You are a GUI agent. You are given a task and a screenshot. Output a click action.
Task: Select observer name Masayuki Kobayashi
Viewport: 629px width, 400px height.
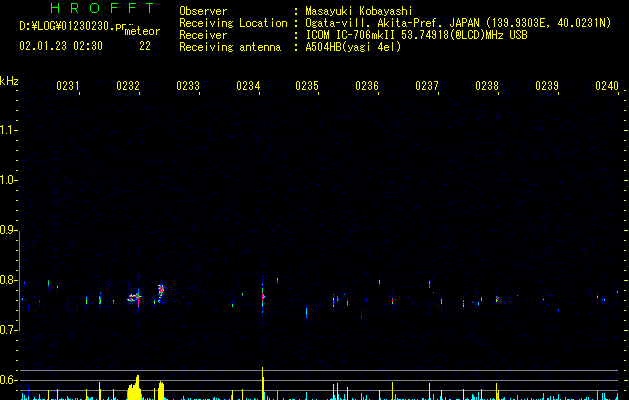click(x=359, y=11)
